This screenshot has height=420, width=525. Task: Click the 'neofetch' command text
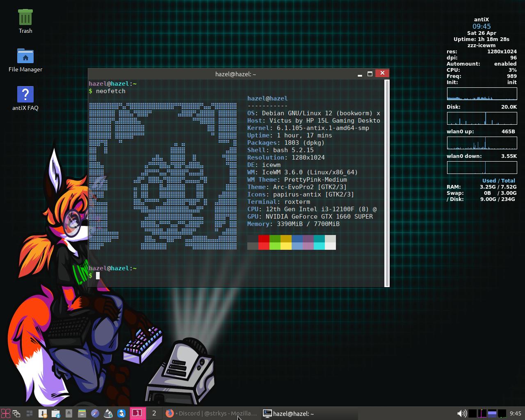(x=111, y=91)
